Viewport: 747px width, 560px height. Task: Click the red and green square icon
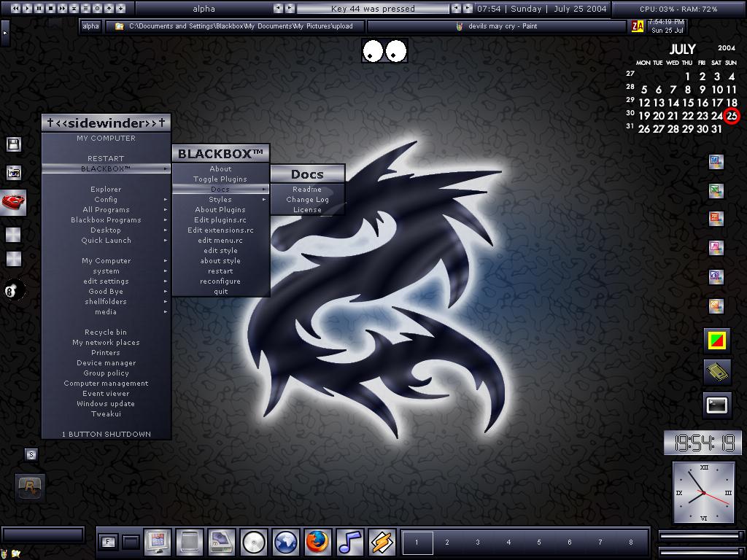(717, 340)
